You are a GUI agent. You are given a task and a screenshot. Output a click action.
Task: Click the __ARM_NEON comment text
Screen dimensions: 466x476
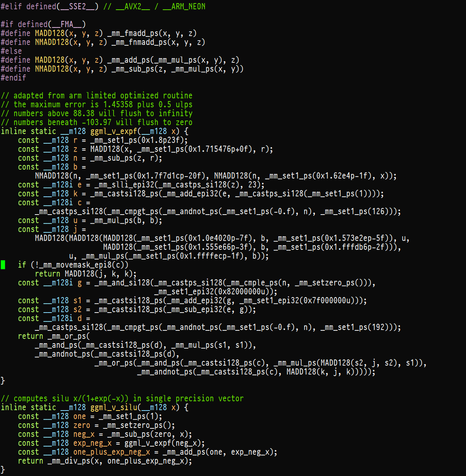(183, 6)
